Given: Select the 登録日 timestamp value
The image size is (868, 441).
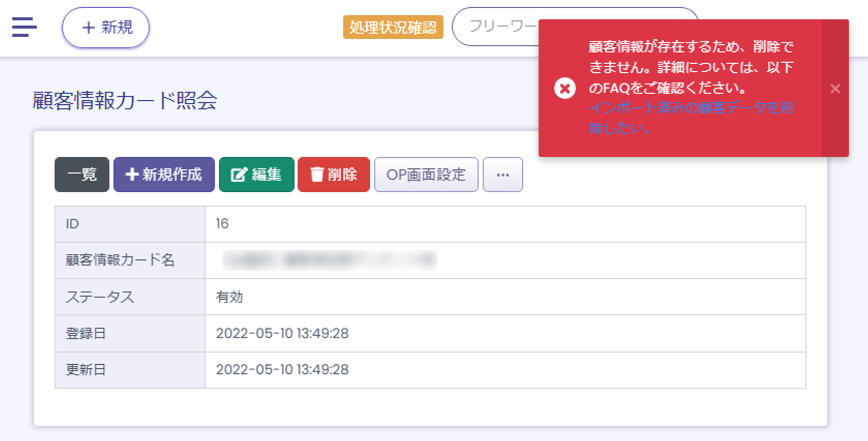Looking at the screenshot, I should (x=282, y=334).
